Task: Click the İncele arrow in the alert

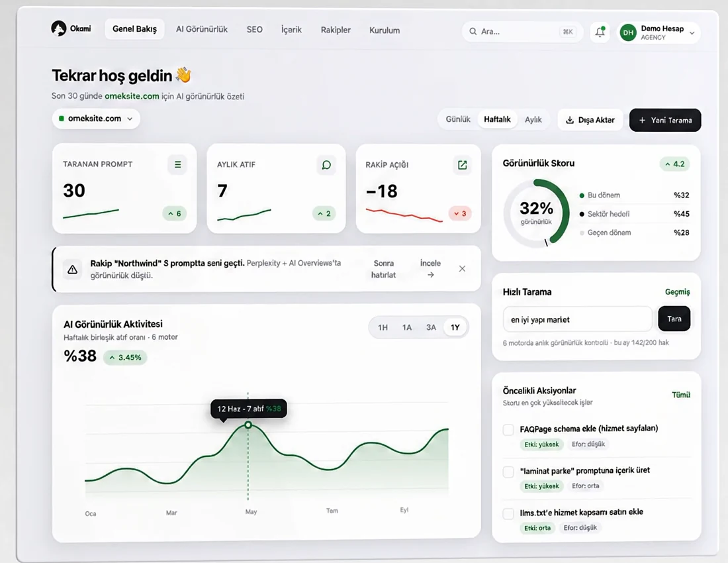Action: coord(430,275)
